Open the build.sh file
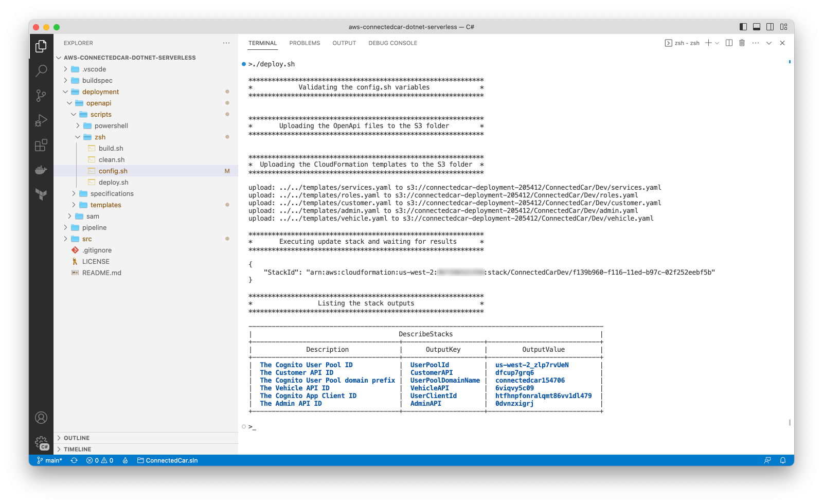The height and width of the screenshot is (504, 823). pos(146,148)
